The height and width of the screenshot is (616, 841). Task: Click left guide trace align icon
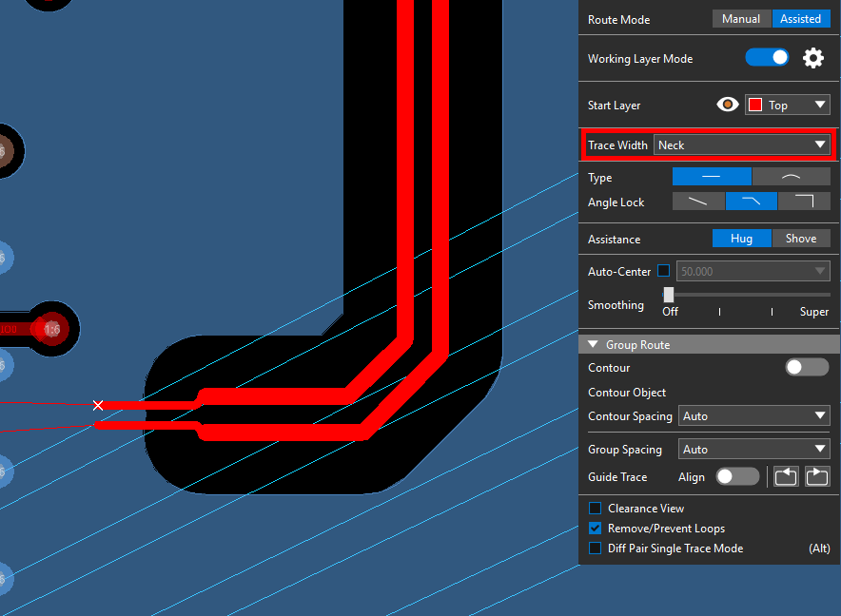tap(785, 476)
